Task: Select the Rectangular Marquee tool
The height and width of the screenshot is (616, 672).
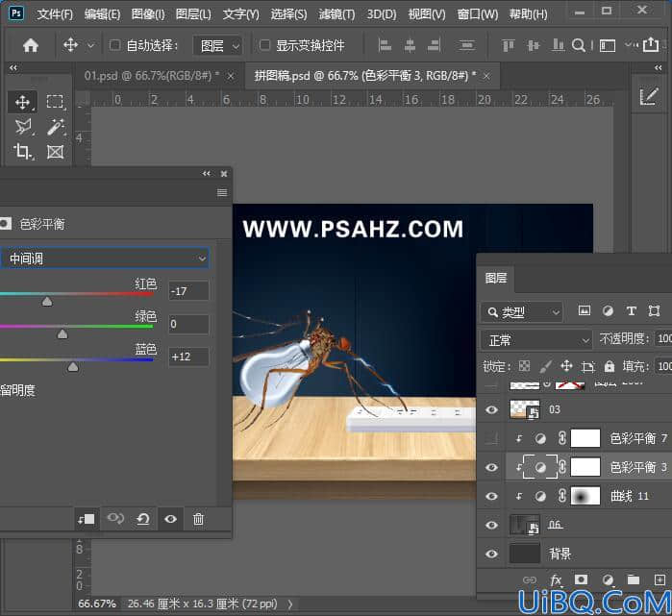Action: [55, 102]
